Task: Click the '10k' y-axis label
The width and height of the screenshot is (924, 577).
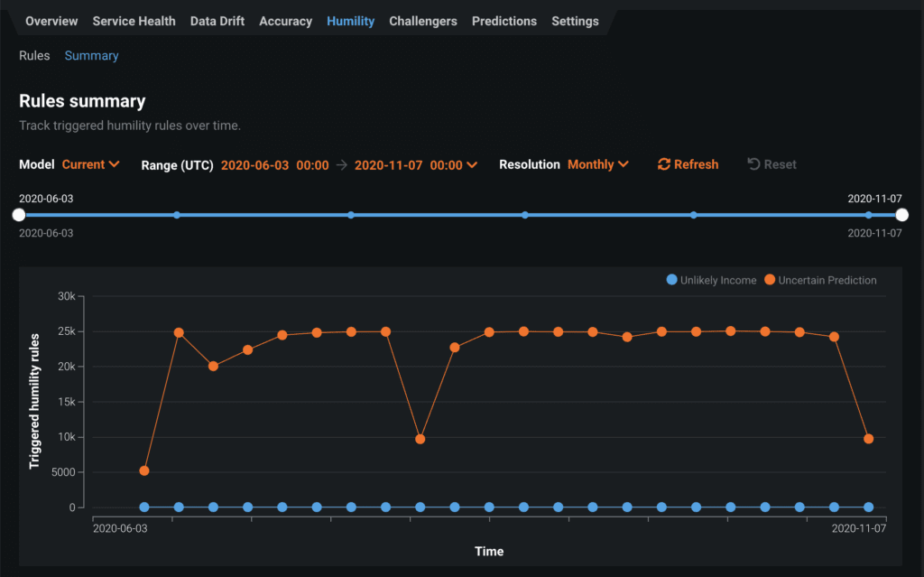Action: (66, 437)
